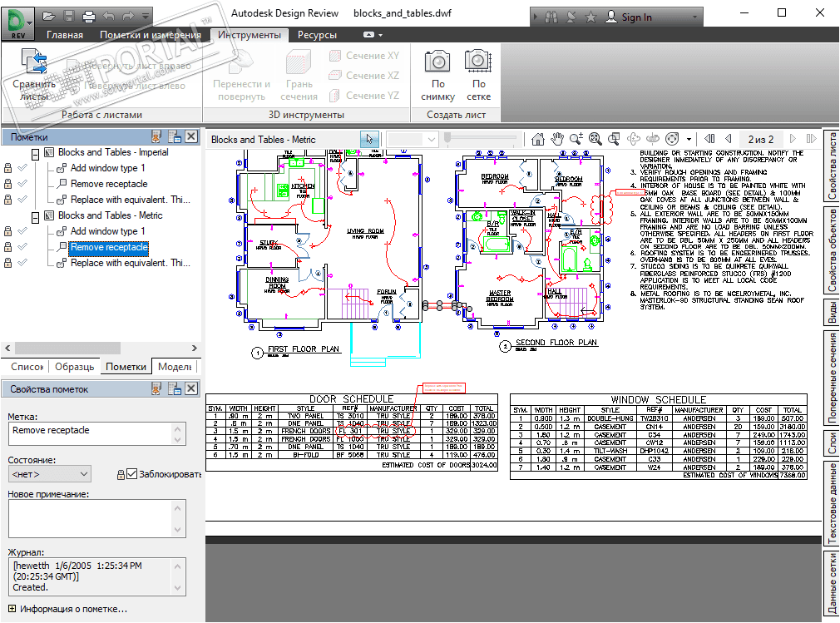Toggle lock icon for Imperial 'Replace with equivalent' row
The image size is (840, 623).
8,200
